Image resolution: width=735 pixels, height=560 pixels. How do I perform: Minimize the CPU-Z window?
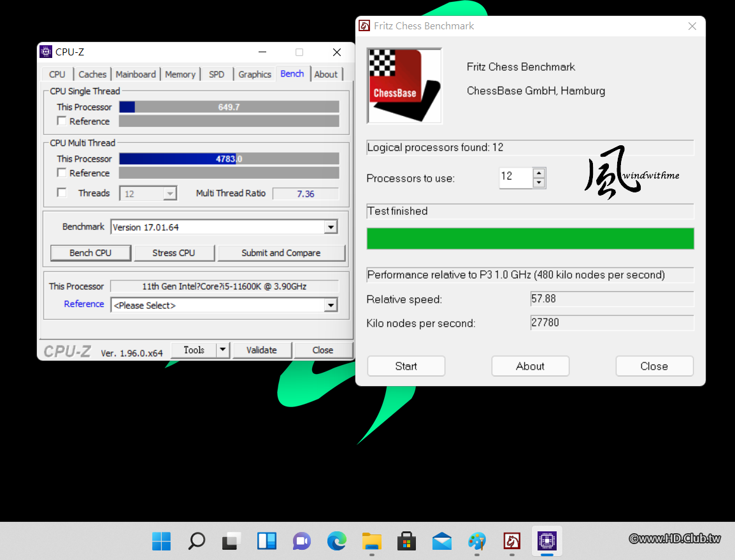click(262, 52)
